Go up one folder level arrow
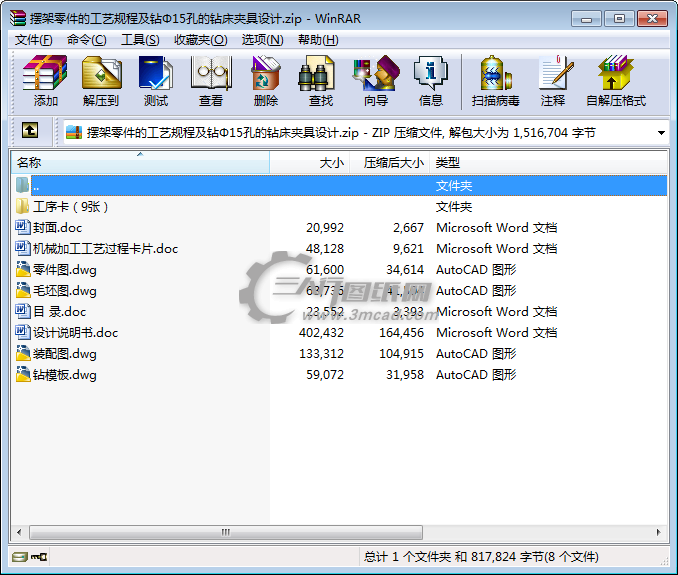The width and height of the screenshot is (678, 575). (x=30, y=130)
